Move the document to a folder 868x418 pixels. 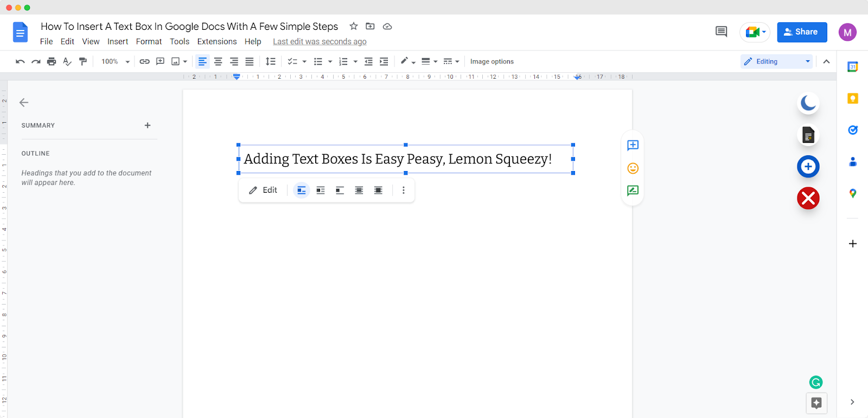coord(371,26)
